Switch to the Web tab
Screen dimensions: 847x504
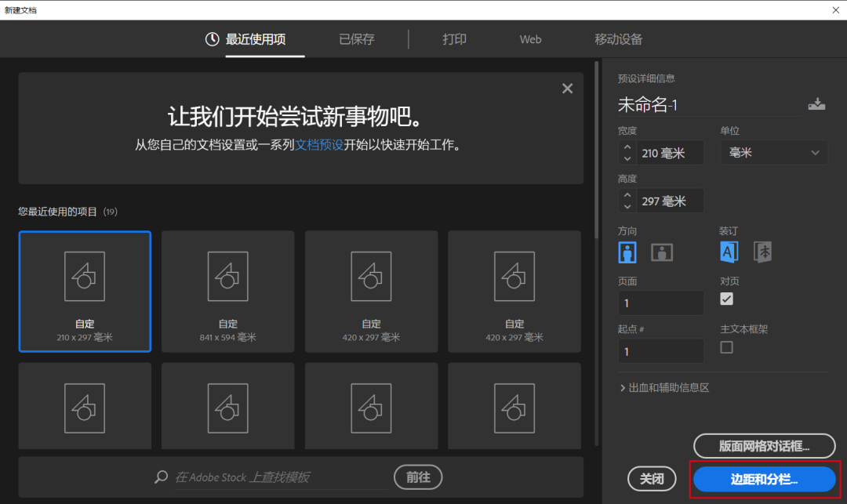[x=529, y=39]
